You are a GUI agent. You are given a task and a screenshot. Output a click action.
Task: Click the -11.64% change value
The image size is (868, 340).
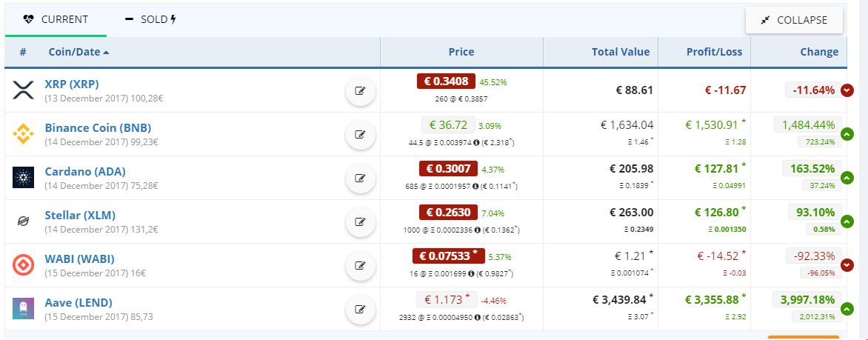tap(813, 90)
